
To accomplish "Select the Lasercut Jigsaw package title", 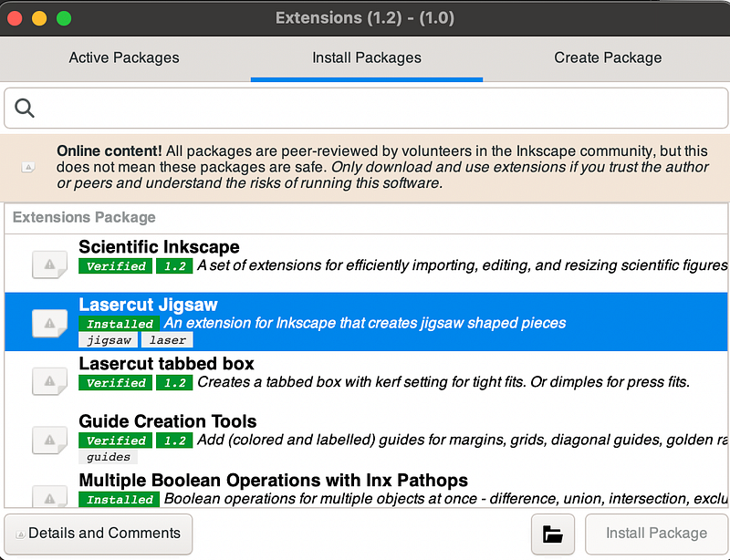I will coord(148,305).
